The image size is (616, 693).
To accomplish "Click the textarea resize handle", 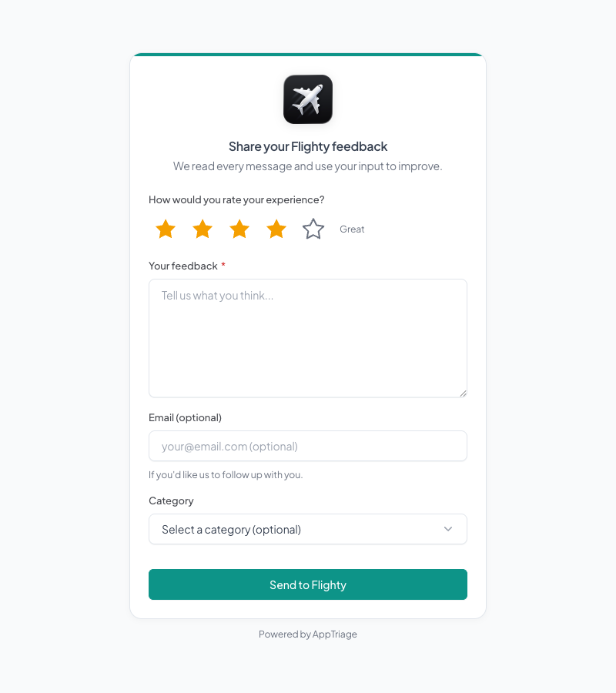I will 464,393.
